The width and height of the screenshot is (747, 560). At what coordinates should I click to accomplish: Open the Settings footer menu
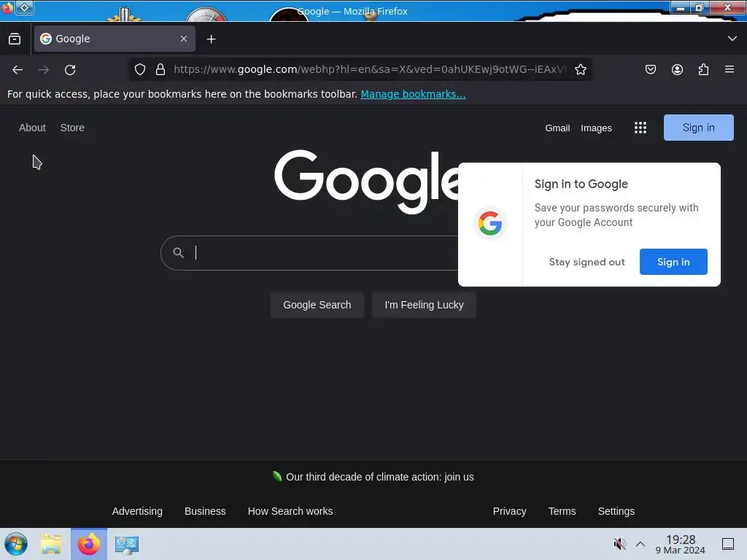616,511
